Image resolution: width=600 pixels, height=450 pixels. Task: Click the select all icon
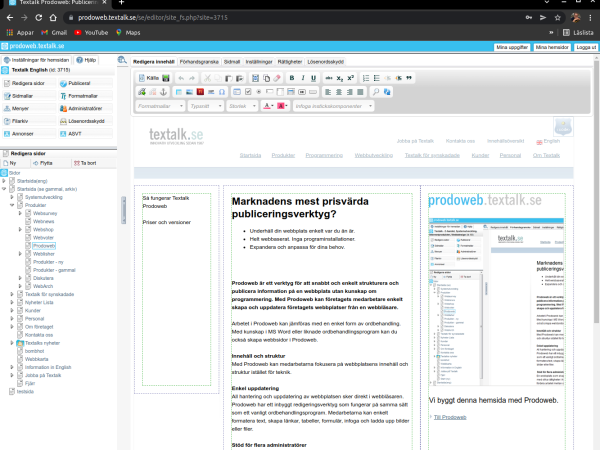[255, 78]
